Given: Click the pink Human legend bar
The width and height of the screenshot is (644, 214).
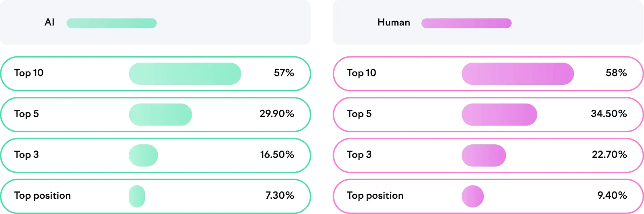Looking at the screenshot, I should coord(466,23).
